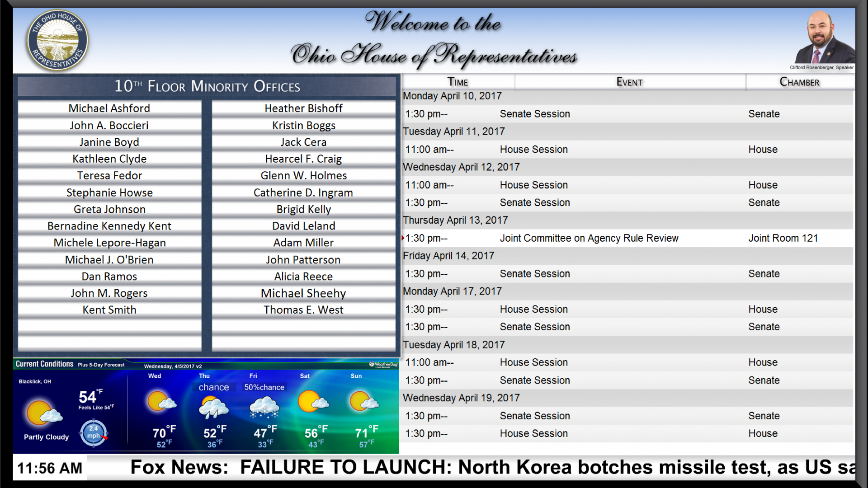Viewport: 868px width, 488px height.
Task: Click Joint Committee on Agency Rule Review event
Action: point(589,238)
